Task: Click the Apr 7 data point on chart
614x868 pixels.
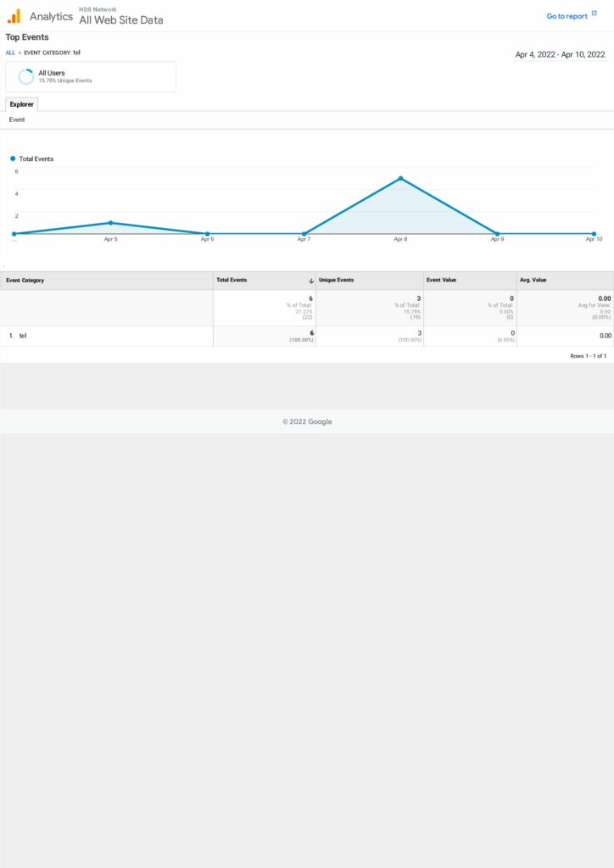Action: coord(304,233)
